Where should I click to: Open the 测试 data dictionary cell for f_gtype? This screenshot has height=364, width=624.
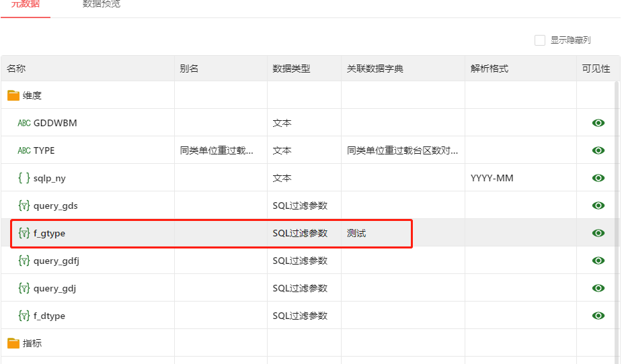pos(357,233)
